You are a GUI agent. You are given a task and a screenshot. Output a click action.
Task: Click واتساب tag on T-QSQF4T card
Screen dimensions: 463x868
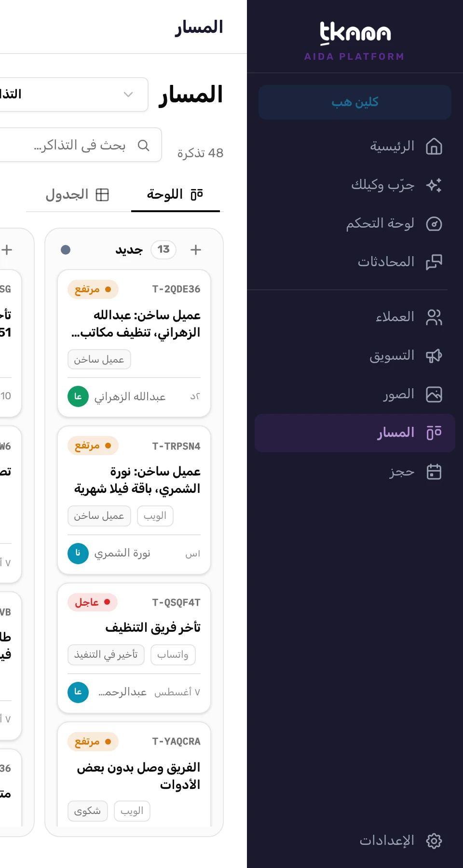(x=173, y=655)
